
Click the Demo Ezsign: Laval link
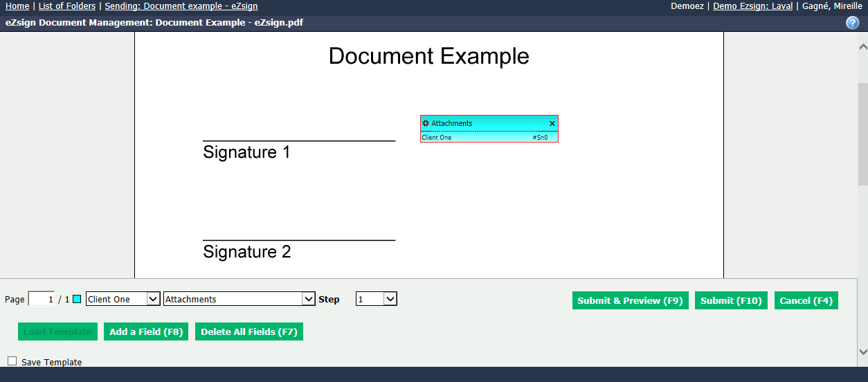[753, 6]
